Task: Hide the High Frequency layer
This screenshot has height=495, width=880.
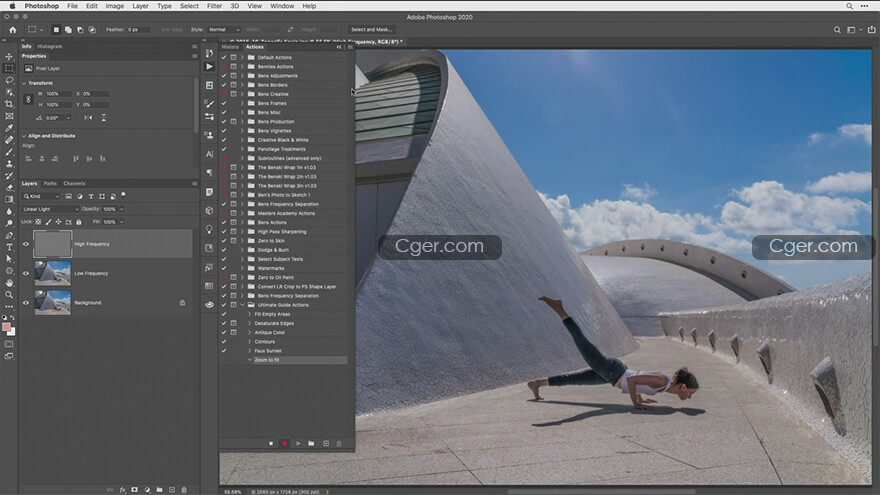Action: pos(26,244)
